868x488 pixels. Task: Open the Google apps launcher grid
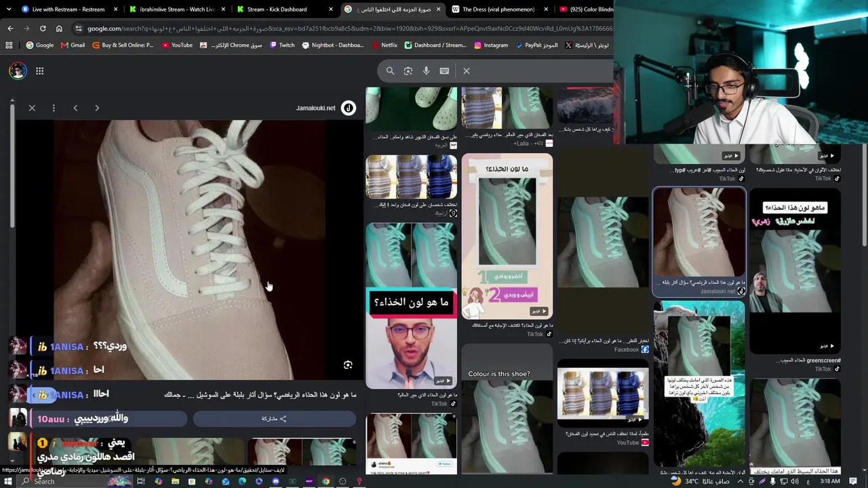pyautogui.click(x=39, y=70)
